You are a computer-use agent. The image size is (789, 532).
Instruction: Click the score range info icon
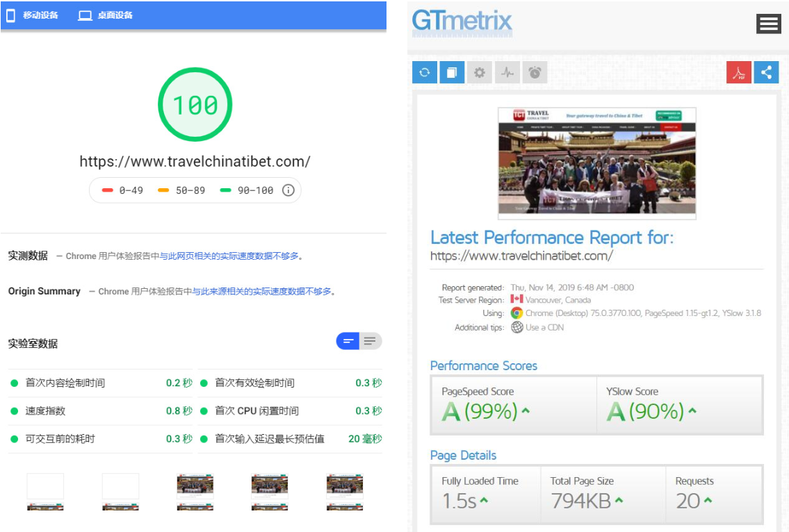tap(288, 190)
